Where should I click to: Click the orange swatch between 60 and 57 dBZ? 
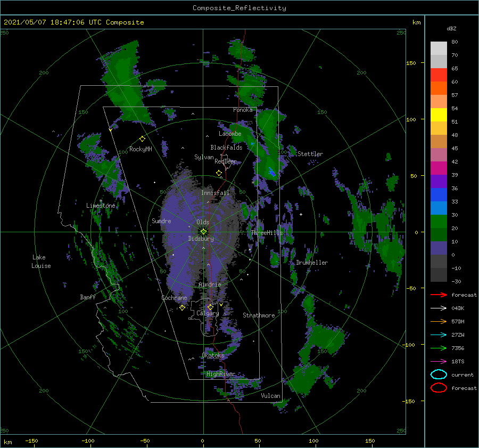tap(439, 88)
